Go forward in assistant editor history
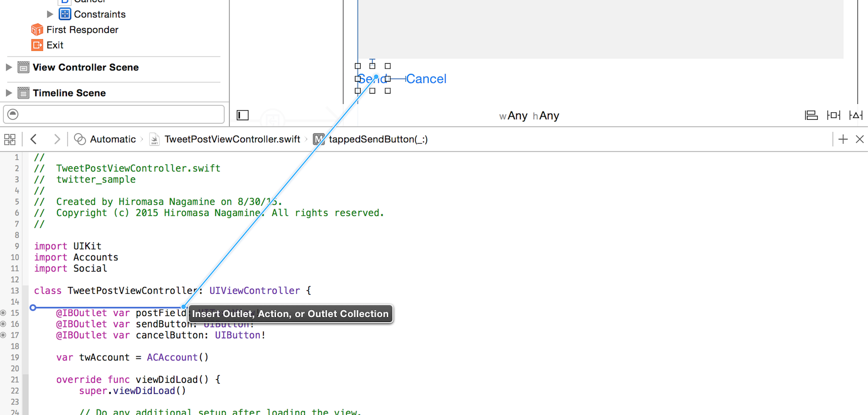Screen dimensions: 868x415 click(57, 139)
